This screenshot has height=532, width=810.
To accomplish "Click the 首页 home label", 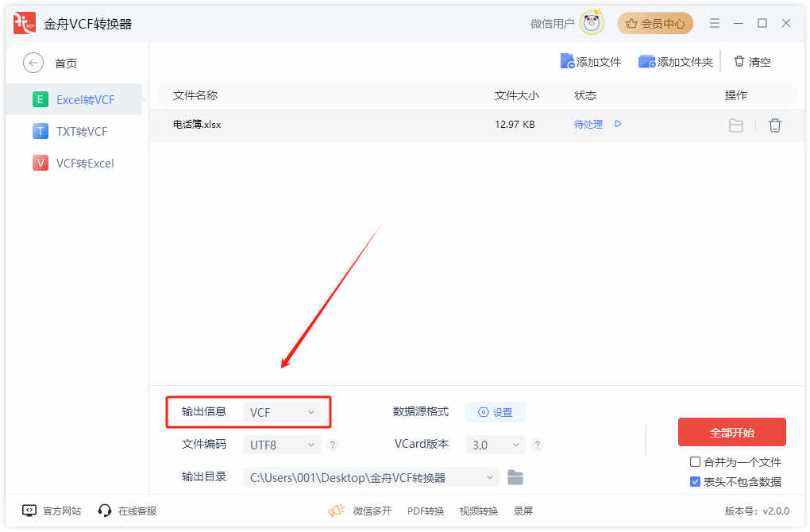I will 66,63.
